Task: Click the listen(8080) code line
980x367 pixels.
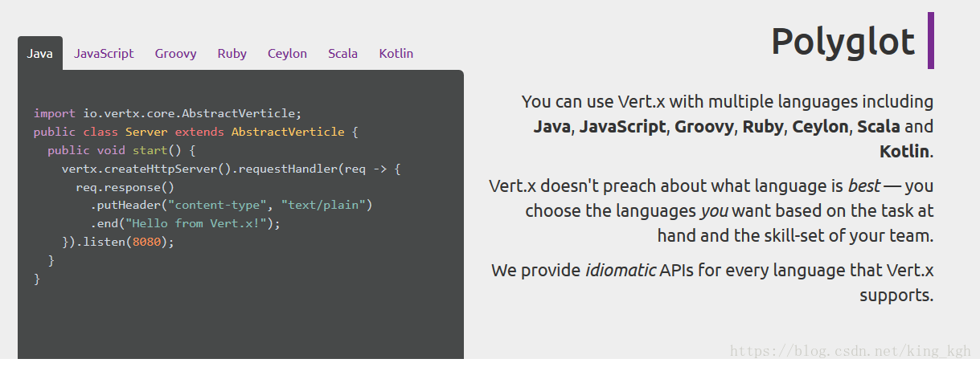Action: [118, 243]
